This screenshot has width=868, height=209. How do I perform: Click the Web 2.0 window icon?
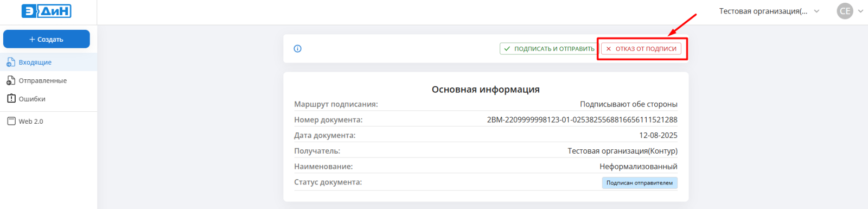point(11,121)
